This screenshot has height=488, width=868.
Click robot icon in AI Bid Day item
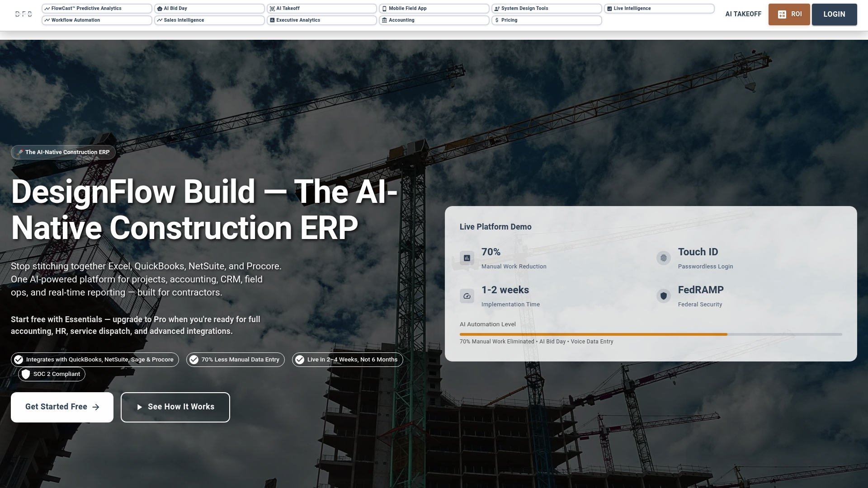pyautogui.click(x=160, y=9)
